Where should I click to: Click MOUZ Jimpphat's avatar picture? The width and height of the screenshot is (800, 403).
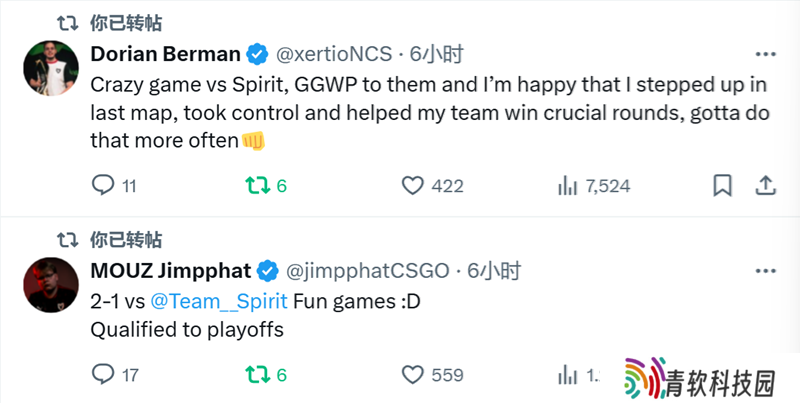(x=51, y=285)
